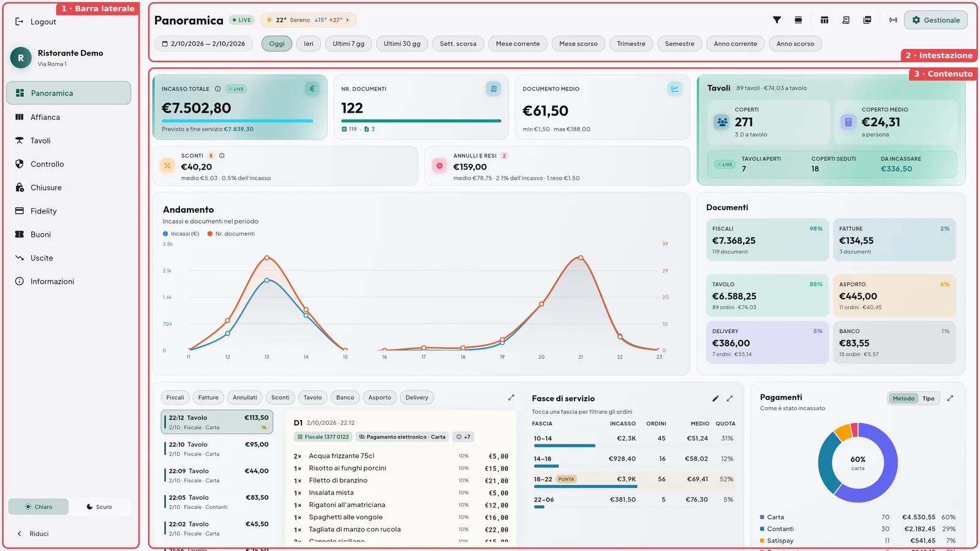The height and width of the screenshot is (551, 980).
Task: Open the Gestionale button
Action: pos(936,20)
